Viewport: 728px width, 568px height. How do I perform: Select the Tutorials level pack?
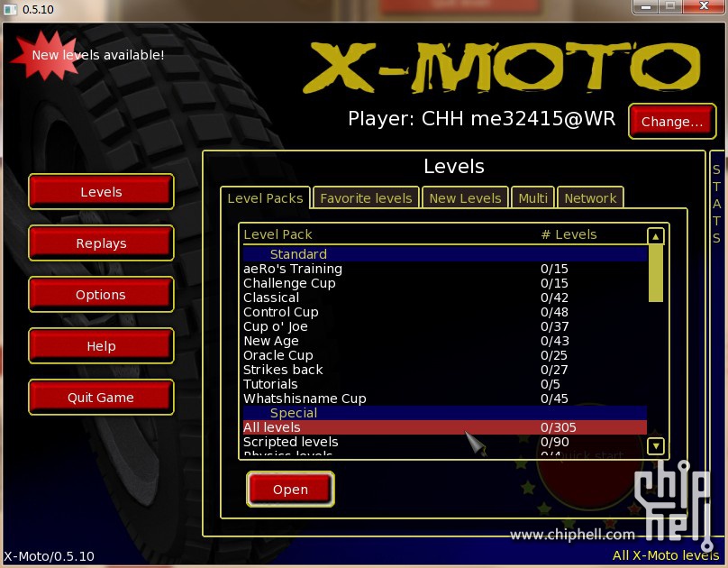[445, 384]
